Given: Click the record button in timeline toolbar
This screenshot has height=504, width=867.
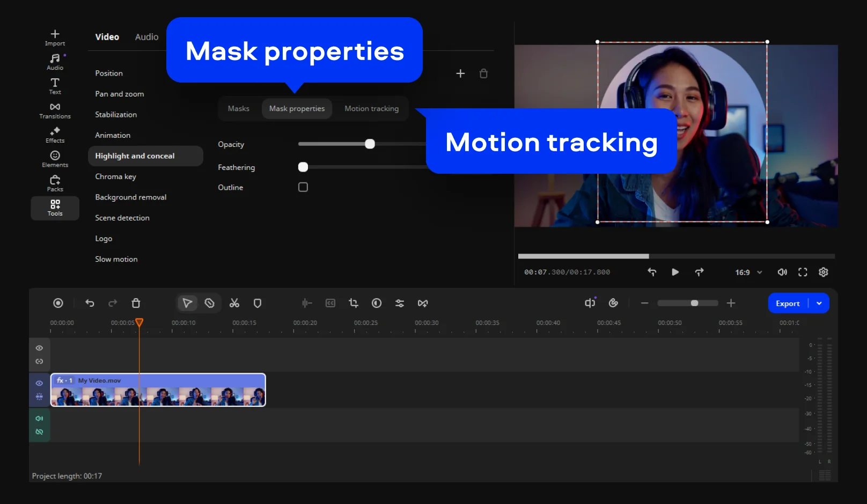Looking at the screenshot, I should coord(58,303).
